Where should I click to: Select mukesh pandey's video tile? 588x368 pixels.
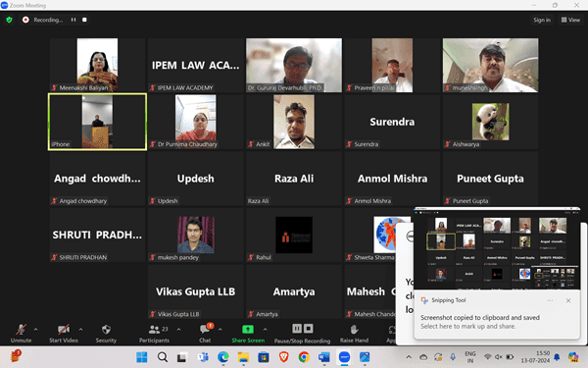[196, 235]
